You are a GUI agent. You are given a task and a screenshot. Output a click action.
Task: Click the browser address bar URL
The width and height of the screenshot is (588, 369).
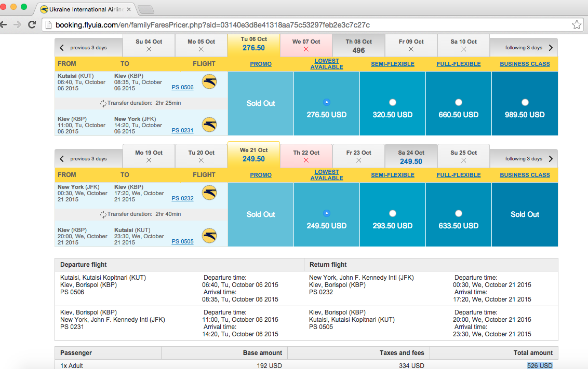(x=213, y=25)
